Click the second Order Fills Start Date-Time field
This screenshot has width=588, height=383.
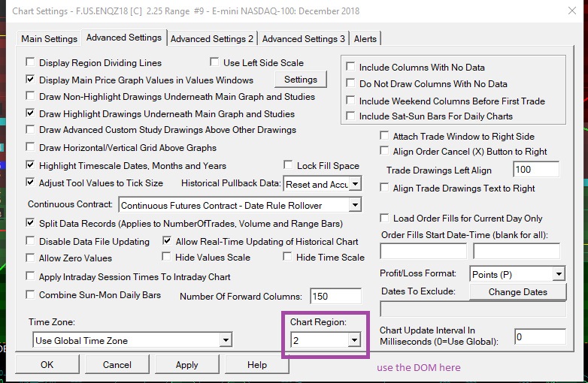coord(517,251)
